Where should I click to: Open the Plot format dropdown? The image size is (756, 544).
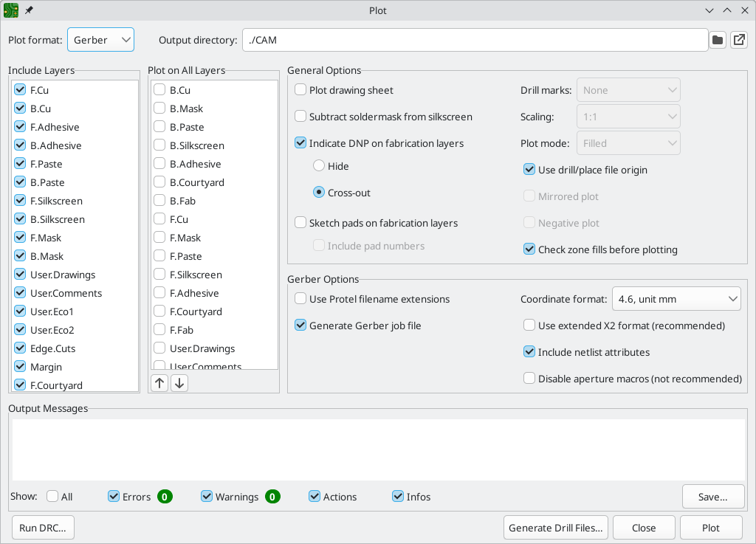pos(100,40)
